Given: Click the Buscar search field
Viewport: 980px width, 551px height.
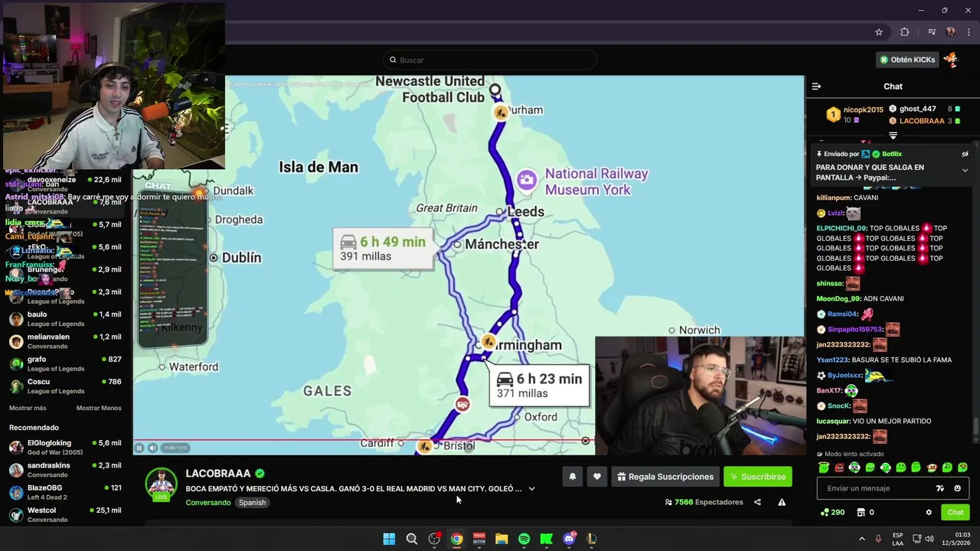Looking at the screenshot, I should coord(490,60).
